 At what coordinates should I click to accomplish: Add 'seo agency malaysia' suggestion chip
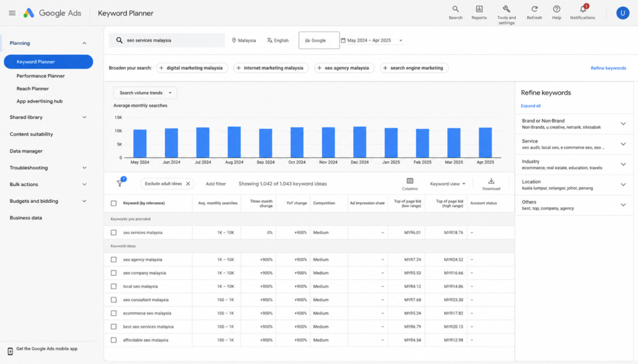[x=344, y=68]
